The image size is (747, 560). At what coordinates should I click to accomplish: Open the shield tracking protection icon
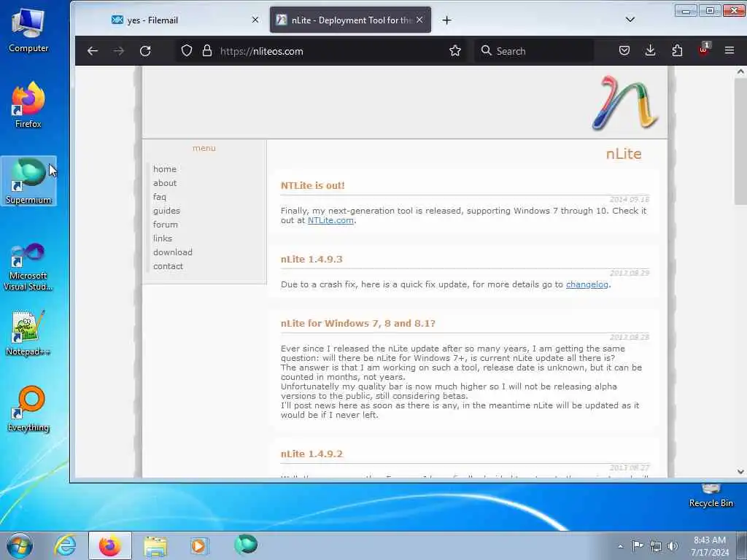pos(187,51)
